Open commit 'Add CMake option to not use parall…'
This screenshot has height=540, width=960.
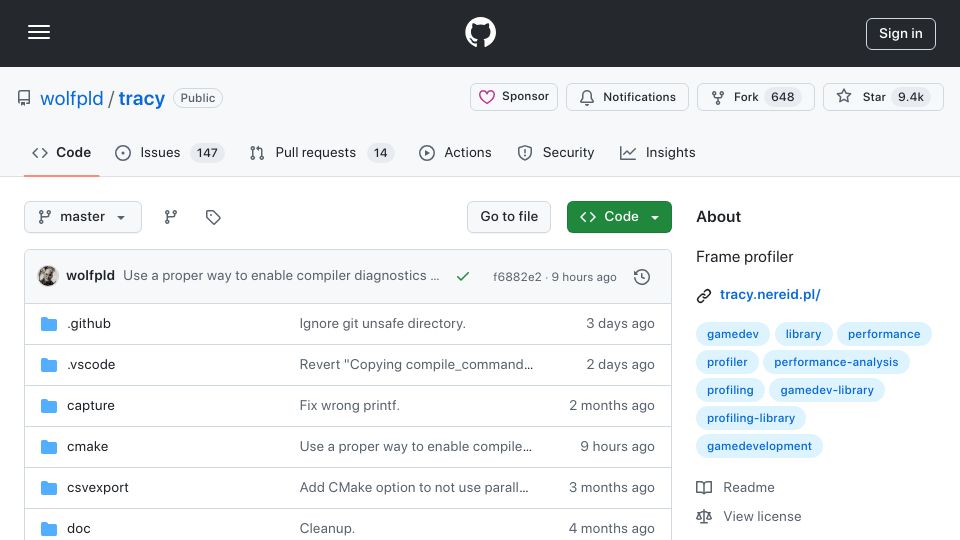click(414, 487)
